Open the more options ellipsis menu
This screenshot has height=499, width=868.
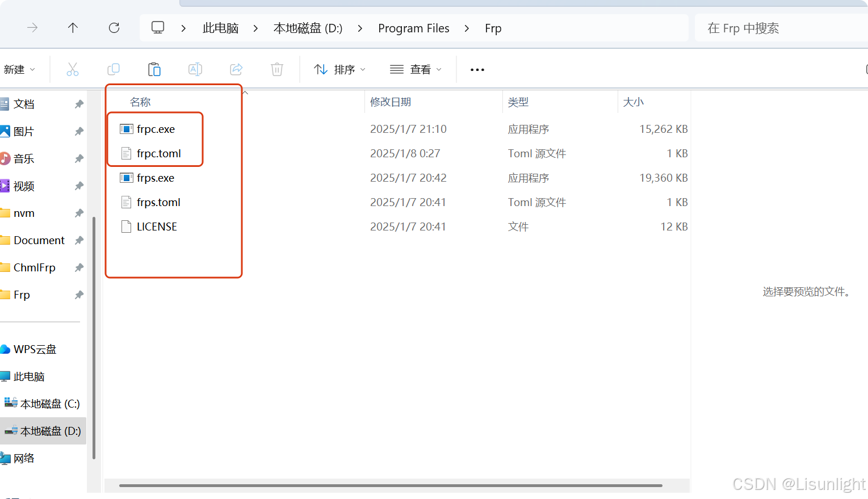point(477,69)
